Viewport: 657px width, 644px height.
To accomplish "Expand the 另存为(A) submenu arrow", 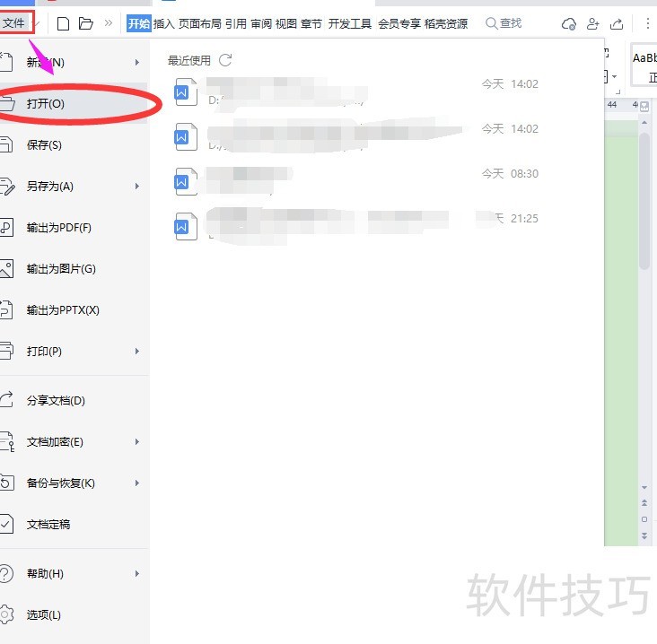I will pyautogui.click(x=137, y=186).
